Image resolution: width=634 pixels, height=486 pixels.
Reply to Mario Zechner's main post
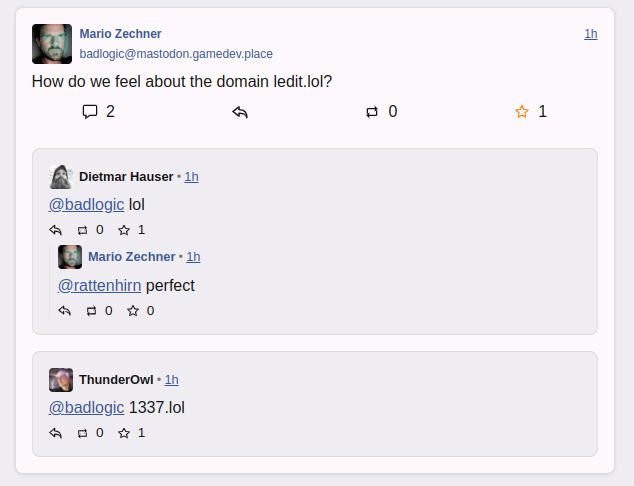pyautogui.click(x=240, y=112)
